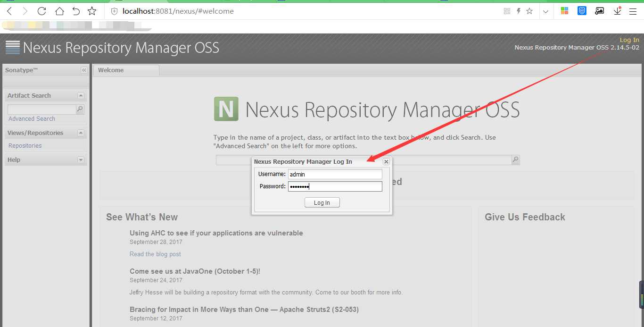Expand the address bar dropdown chevron

[x=545, y=11]
